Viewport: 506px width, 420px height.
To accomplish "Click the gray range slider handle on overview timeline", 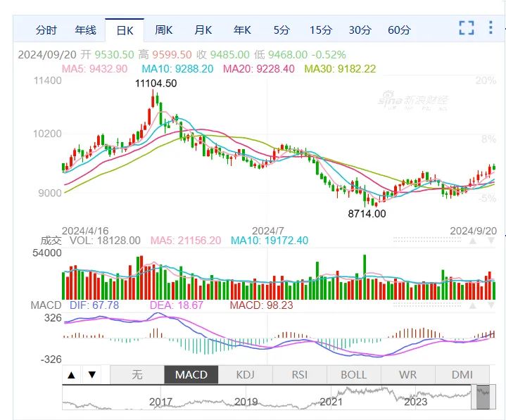I will click(483, 397).
